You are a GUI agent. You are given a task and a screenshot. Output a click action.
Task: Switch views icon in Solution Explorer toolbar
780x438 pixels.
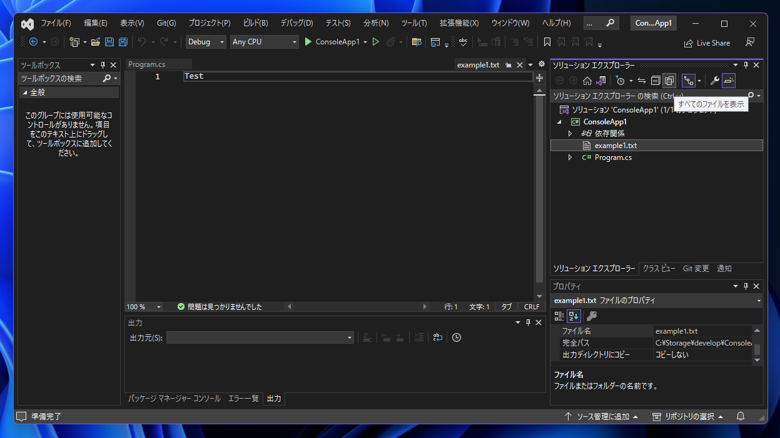(601, 81)
